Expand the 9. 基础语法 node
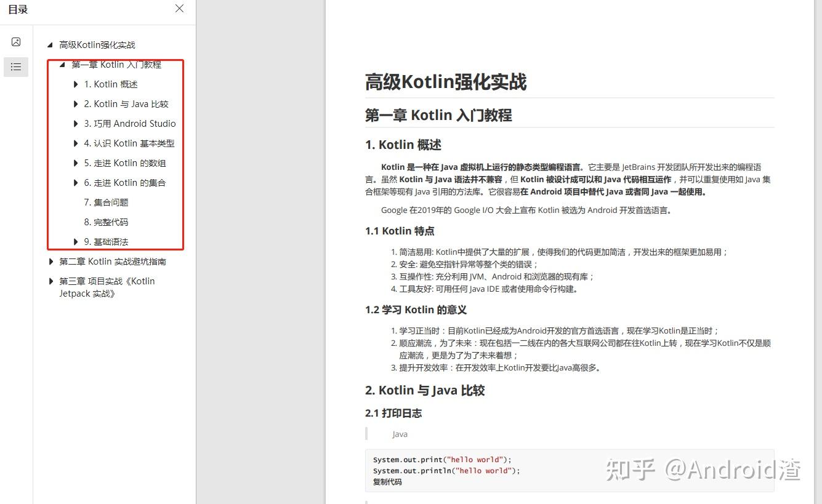 pos(75,241)
